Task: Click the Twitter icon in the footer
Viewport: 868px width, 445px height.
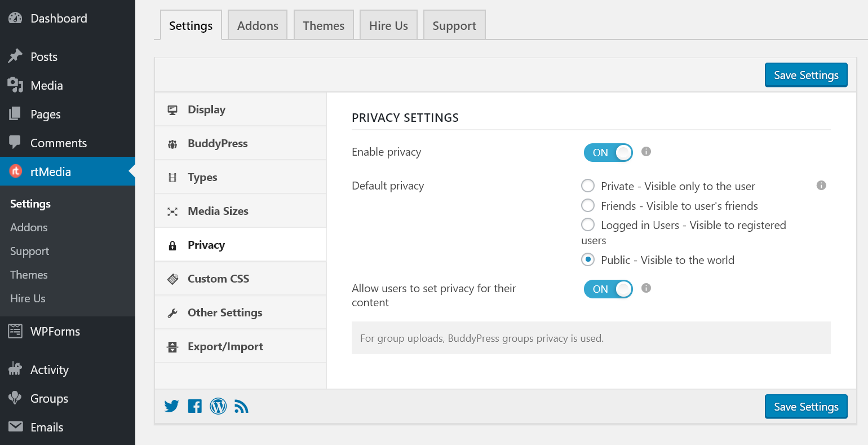Action: (x=171, y=406)
